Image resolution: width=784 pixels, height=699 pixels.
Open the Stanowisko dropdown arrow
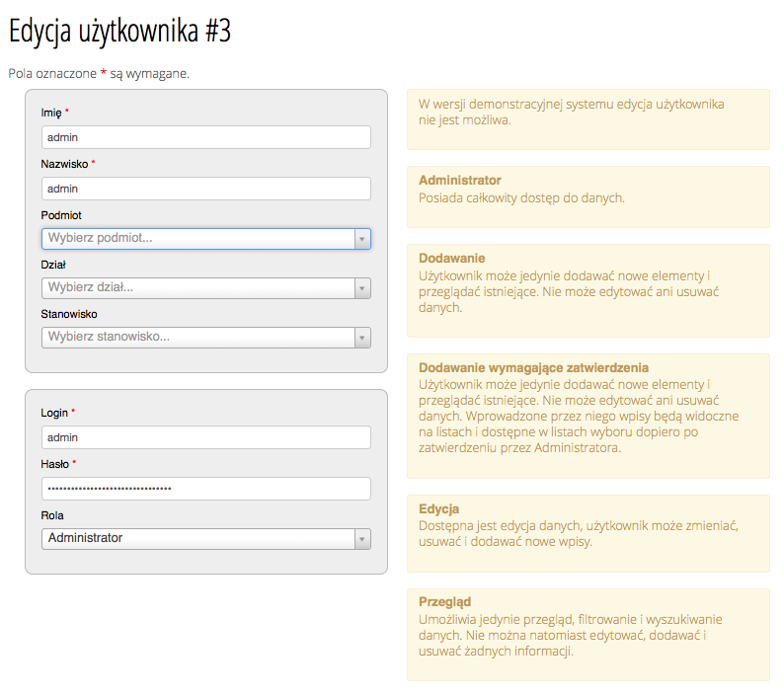click(x=362, y=338)
